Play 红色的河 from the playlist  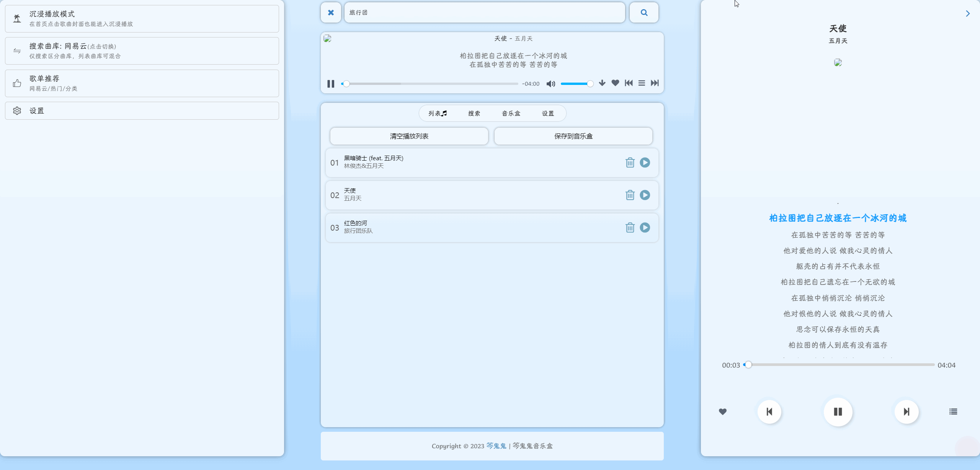(645, 227)
